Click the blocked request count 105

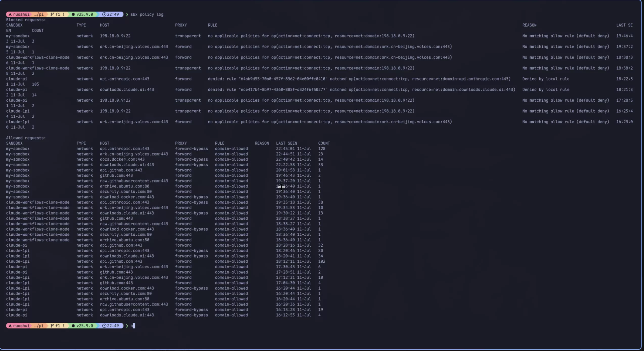[35, 84]
